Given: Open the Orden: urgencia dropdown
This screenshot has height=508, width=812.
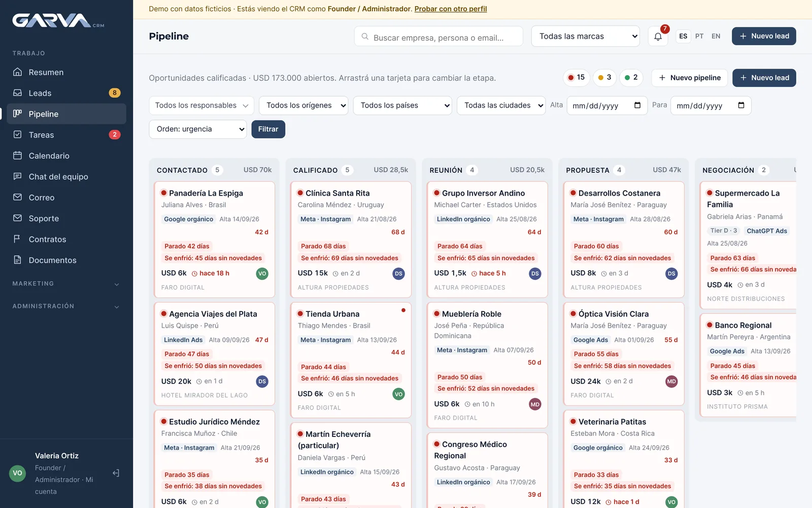Looking at the screenshot, I should (x=198, y=129).
